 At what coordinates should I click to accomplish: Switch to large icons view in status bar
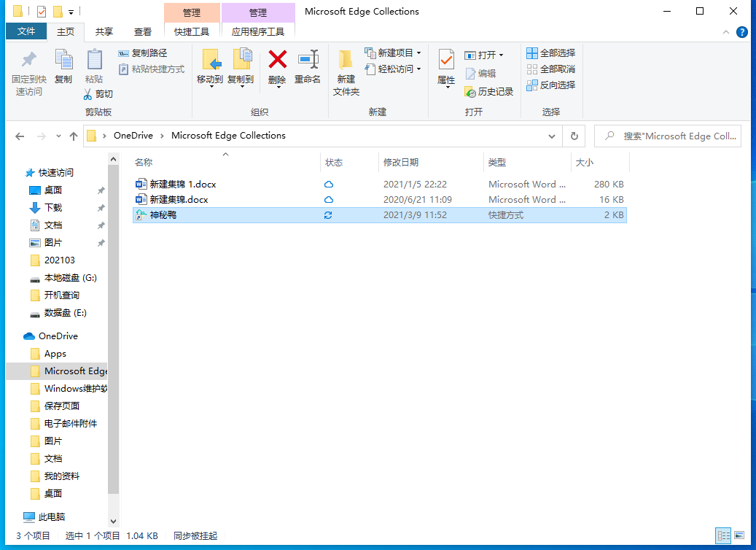(739, 535)
